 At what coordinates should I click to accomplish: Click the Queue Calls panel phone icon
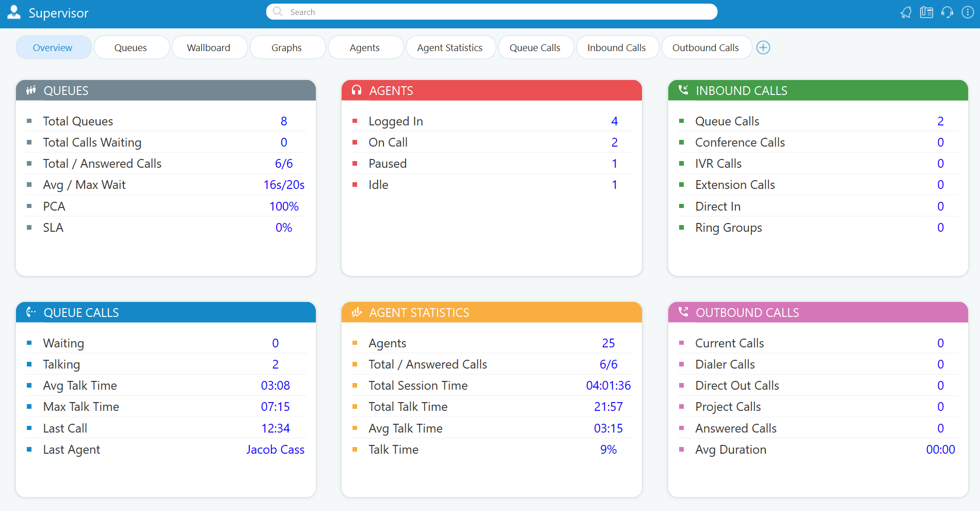31,312
